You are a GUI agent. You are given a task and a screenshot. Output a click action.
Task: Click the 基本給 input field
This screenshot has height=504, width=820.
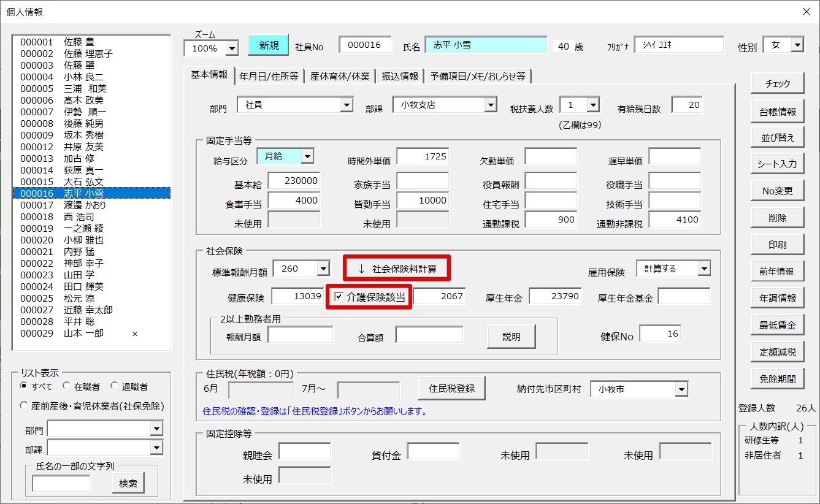tap(294, 181)
